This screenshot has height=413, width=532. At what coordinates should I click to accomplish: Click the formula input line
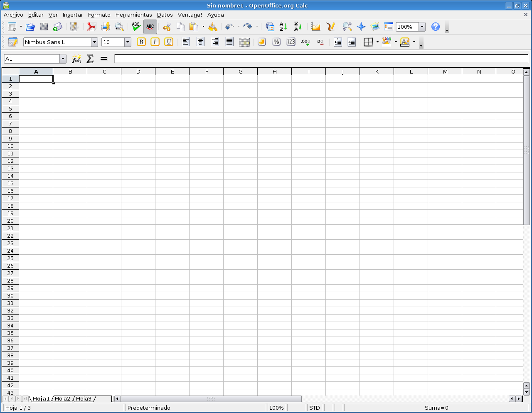pyautogui.click(x=320, y=59)
